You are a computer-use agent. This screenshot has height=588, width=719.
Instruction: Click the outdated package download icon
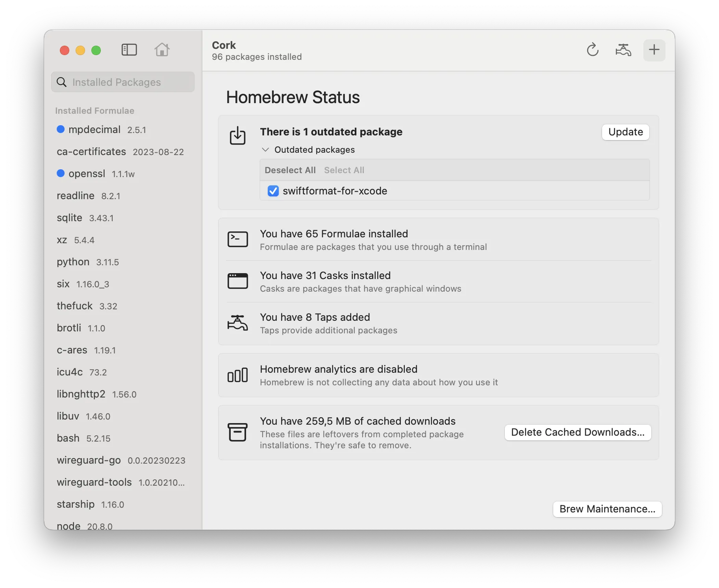point(237,136)
